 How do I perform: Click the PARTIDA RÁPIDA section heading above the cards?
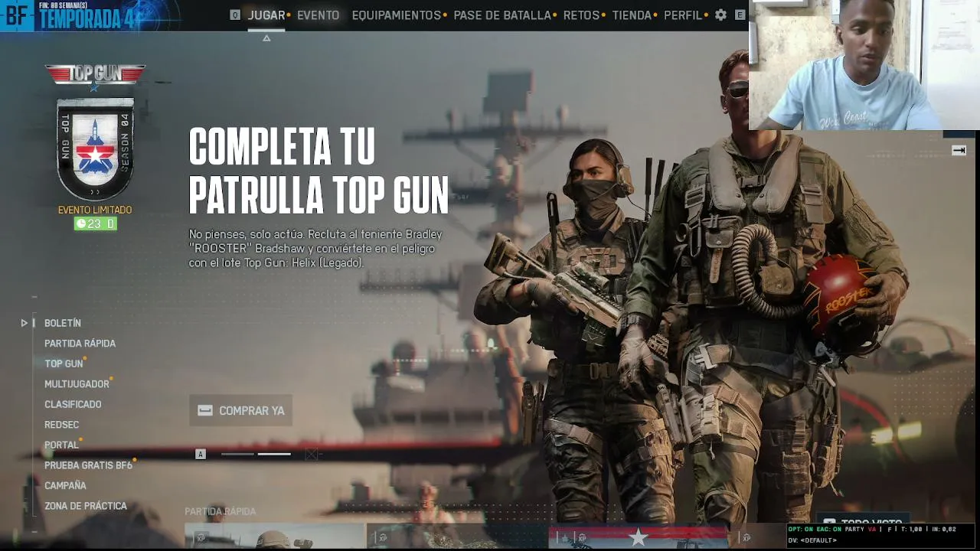[220, 511]
